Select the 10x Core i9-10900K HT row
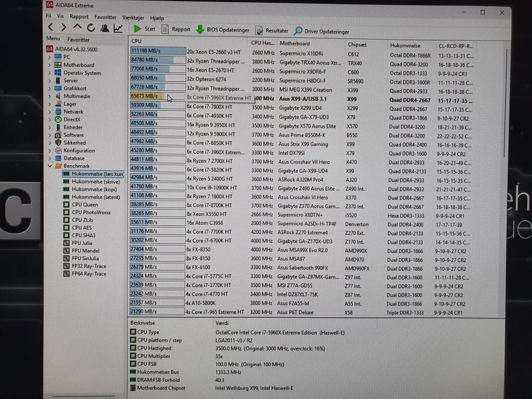 point(301,188)
